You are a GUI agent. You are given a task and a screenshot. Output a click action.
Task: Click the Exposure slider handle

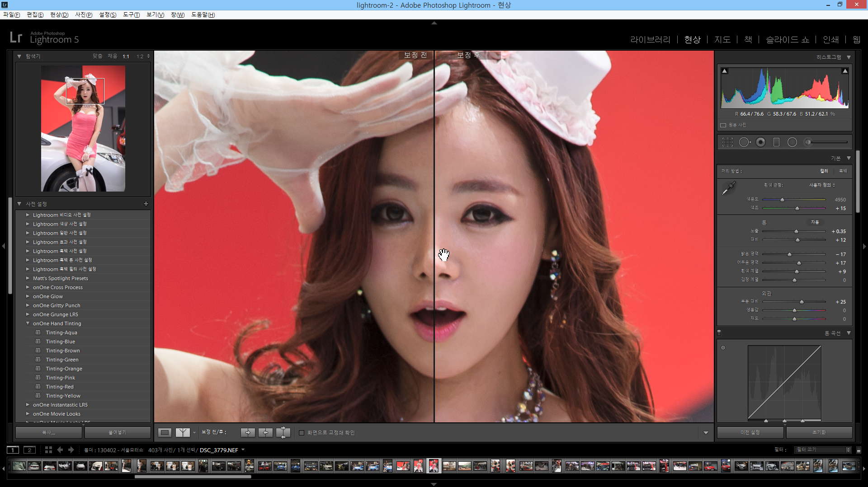click(796, 231)
